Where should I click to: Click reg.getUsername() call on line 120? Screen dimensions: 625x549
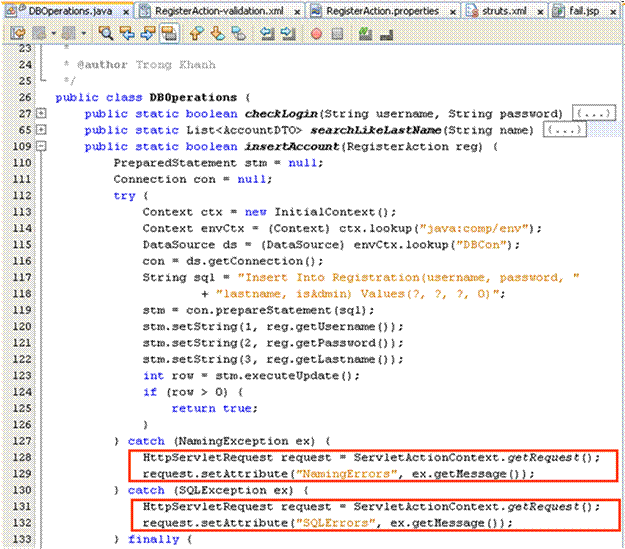pyautogui.click(x=330, y=327)
